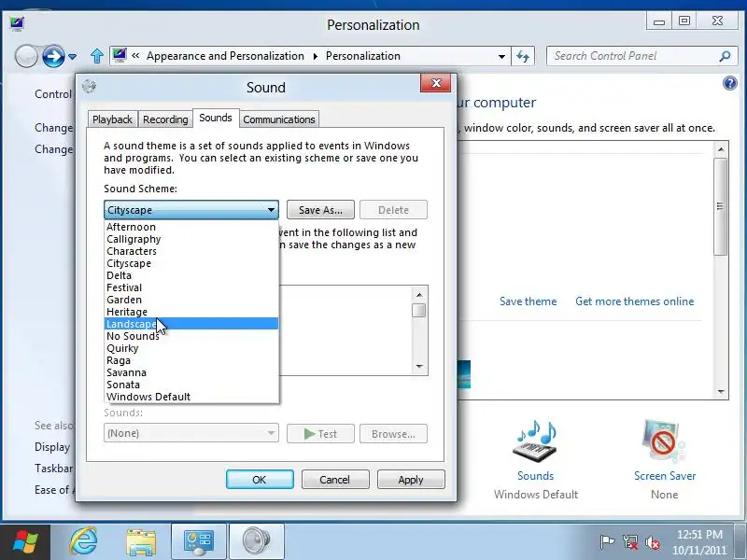The width and height of the screenshot is (747, 560).
Task: Expand the address bar history dropdown
Action: 501,56
